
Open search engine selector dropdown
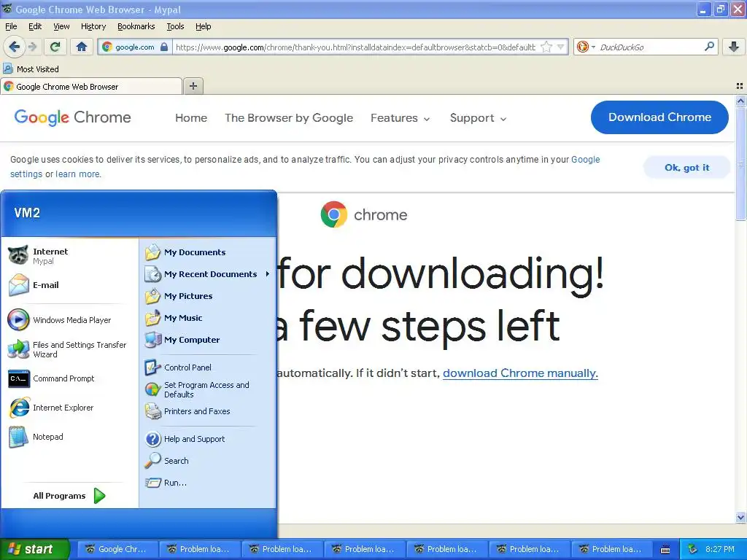pos(586,47)
